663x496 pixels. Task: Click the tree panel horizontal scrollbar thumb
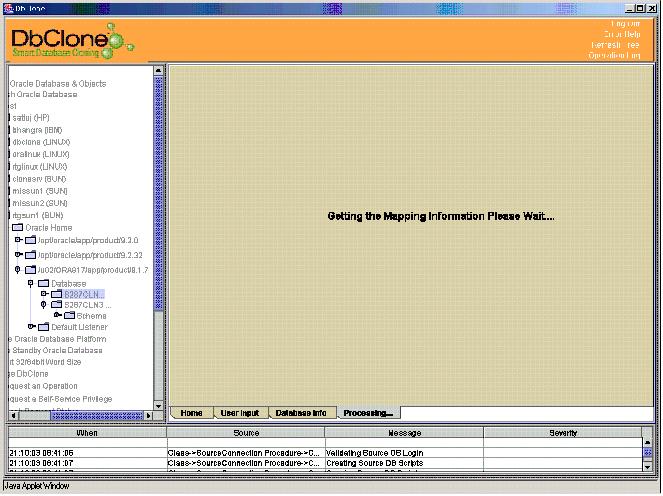pyautogui.click(x=97, y=416)
